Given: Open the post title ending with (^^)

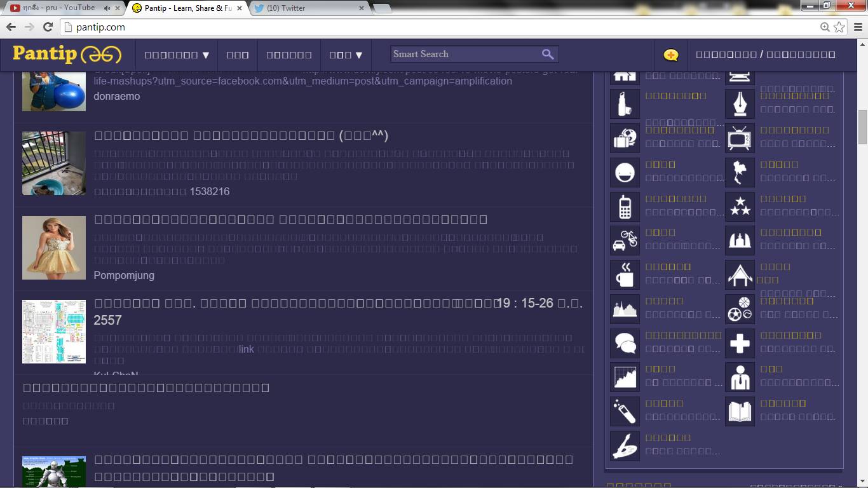Looking at the screenshot, I should [x=241, y=135].
